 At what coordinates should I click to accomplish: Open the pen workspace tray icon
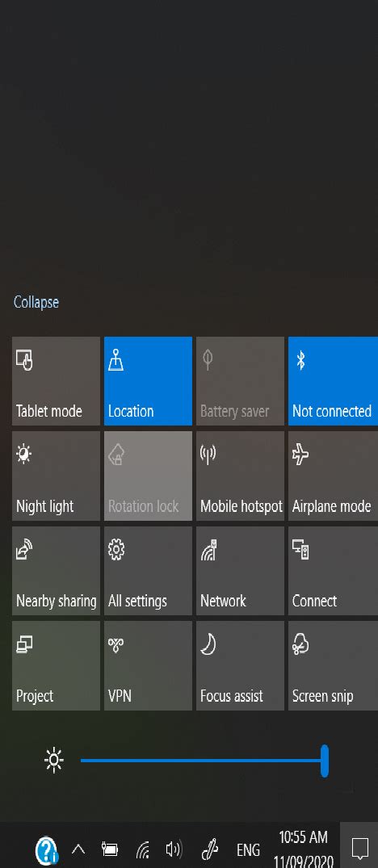point(210,849)
